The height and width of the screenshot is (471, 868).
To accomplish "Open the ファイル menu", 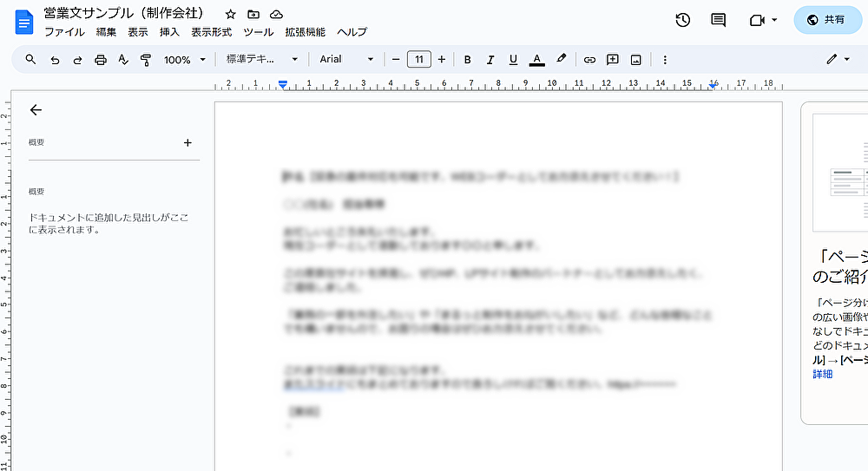I will (x=64, y=32).
